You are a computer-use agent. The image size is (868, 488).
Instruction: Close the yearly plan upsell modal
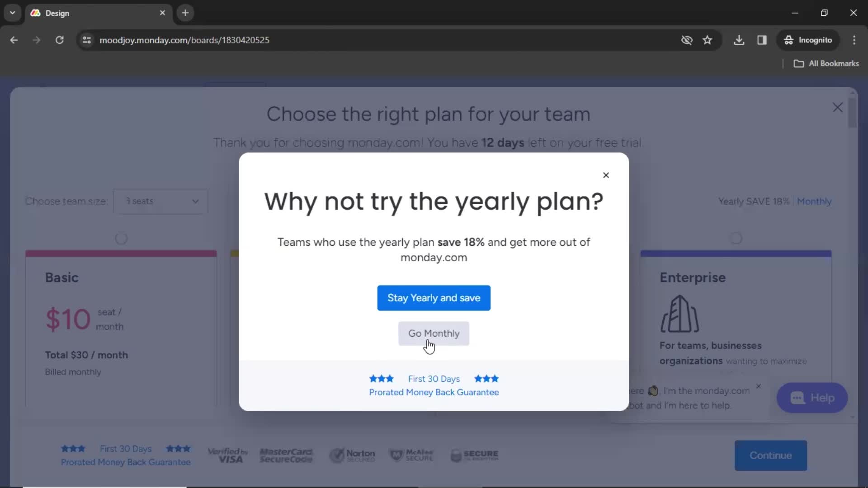(606, 174)
